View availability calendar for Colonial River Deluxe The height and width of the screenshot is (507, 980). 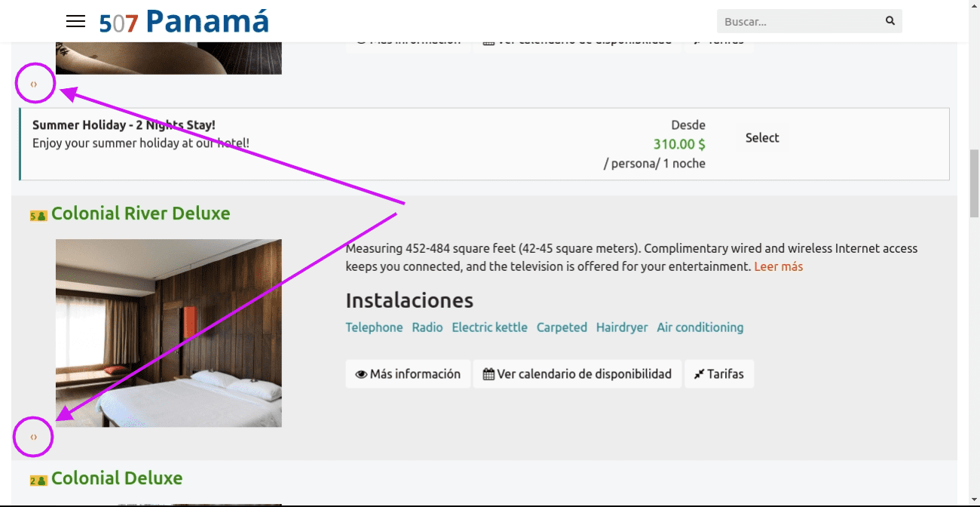[x=577, y=373]
